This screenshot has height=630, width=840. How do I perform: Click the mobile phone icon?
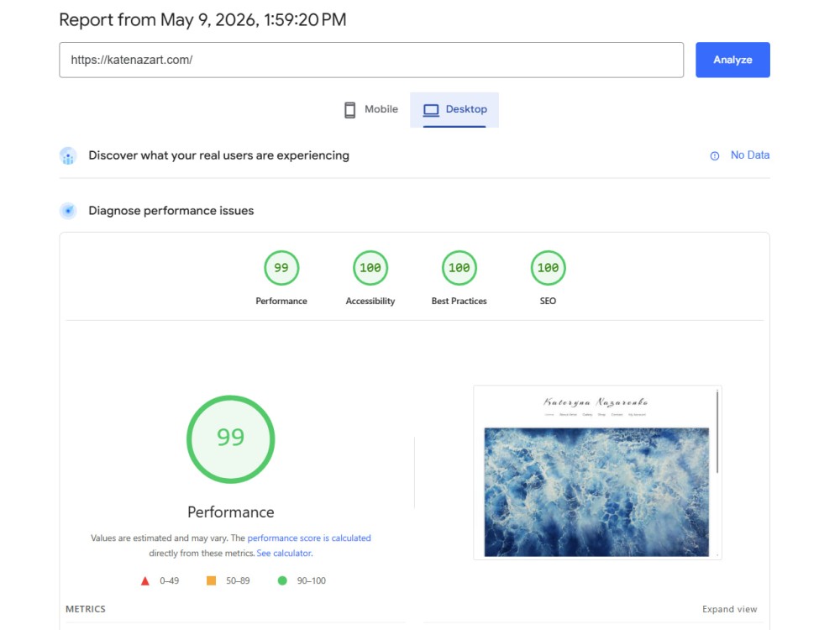[x=349, y=110]
